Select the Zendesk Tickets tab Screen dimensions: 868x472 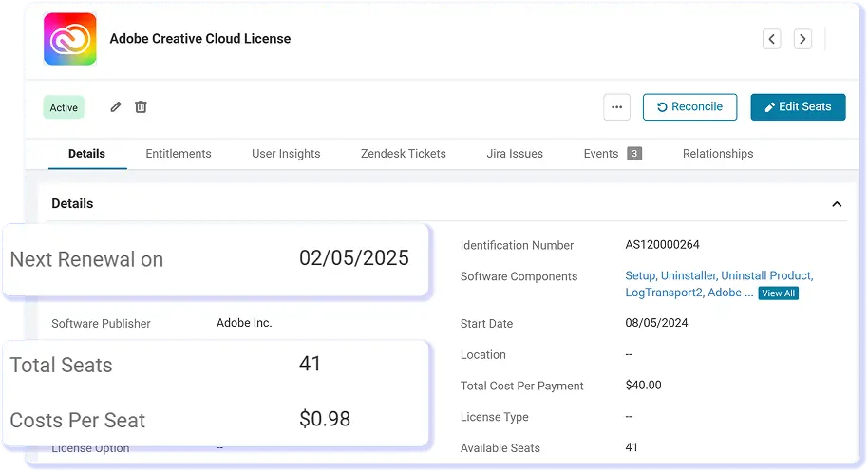coord(403,154)
